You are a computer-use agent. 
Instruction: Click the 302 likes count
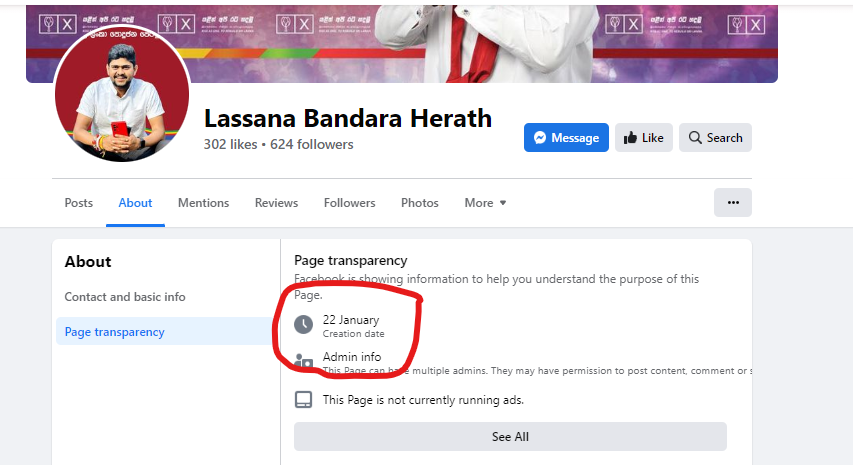click(230, 145)
